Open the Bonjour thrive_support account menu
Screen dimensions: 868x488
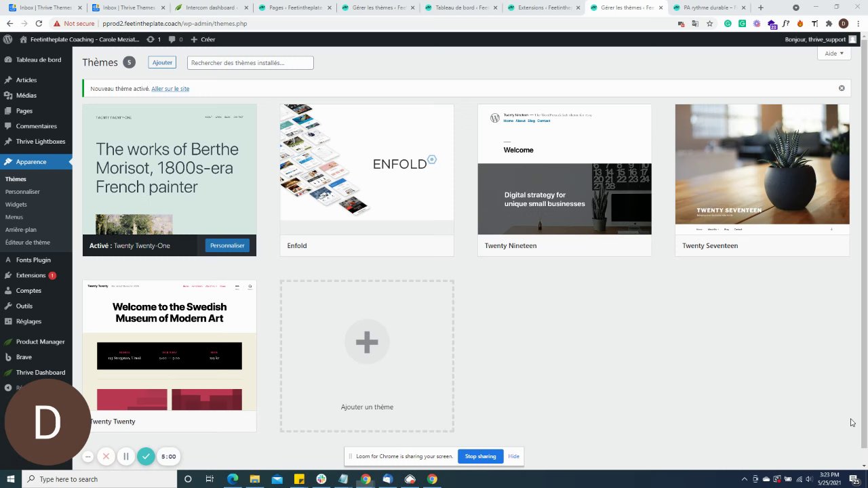[821, 39]
